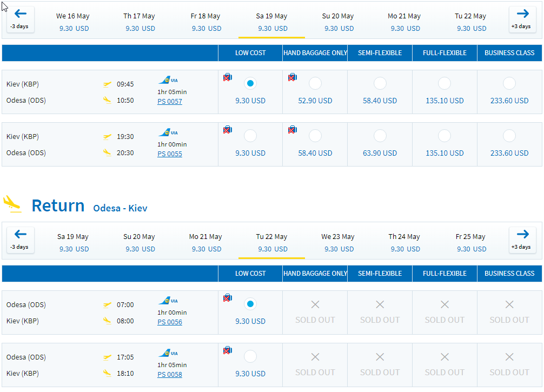Select Low Cost 9.30 USD radio for PS 0055
The image size is (544, 392).
point(250,136)
